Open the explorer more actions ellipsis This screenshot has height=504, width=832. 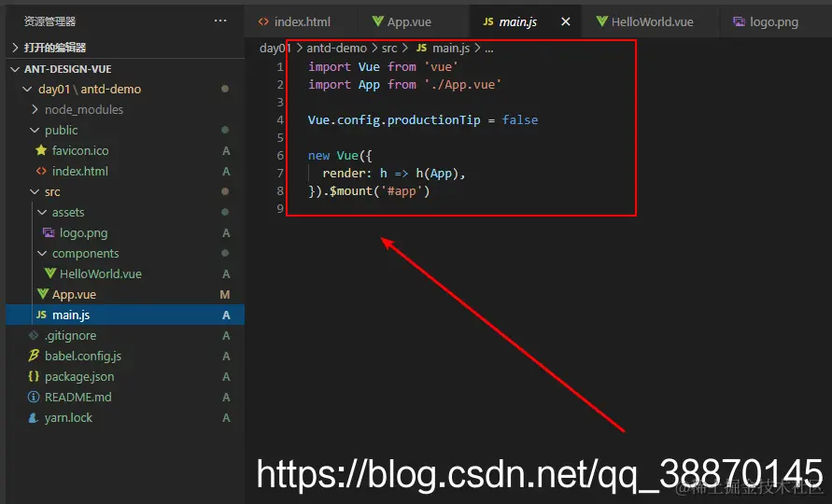[220, 21]
